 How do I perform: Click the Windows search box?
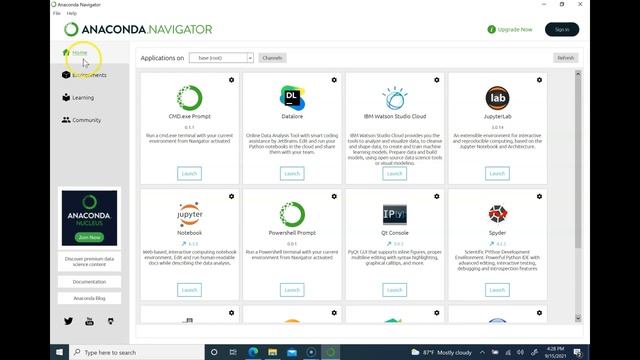click(x=137, y=352)
